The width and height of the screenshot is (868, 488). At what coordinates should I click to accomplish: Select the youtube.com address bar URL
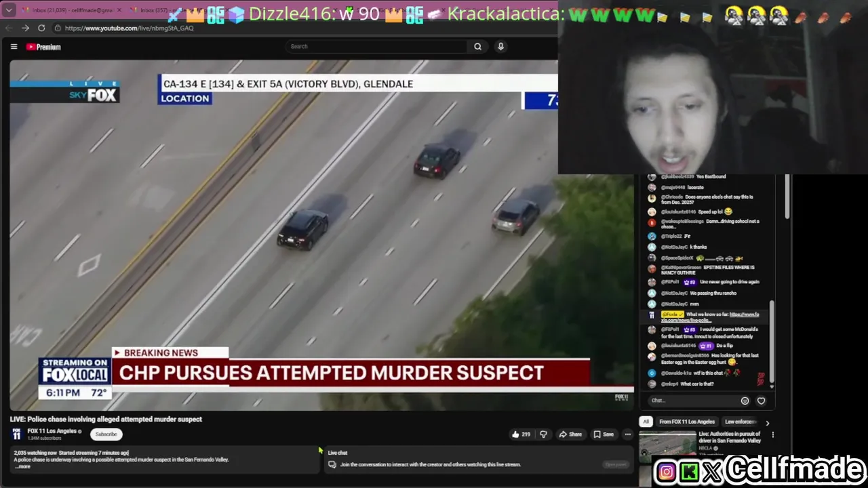tap(129, 28)
